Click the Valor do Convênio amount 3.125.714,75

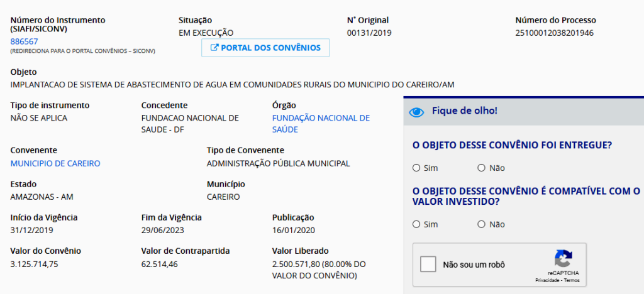[x=35, y=264]
